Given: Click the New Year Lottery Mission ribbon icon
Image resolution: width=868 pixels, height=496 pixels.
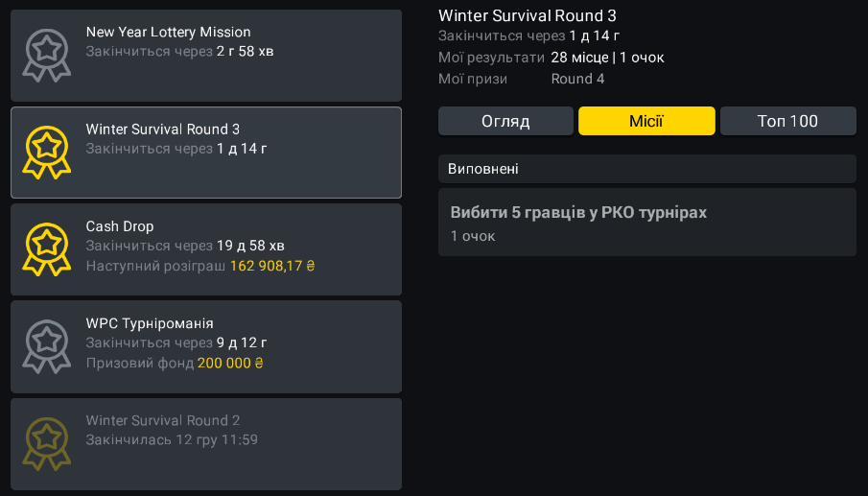Looking at the screenshot, I should [x=47, y=54].
